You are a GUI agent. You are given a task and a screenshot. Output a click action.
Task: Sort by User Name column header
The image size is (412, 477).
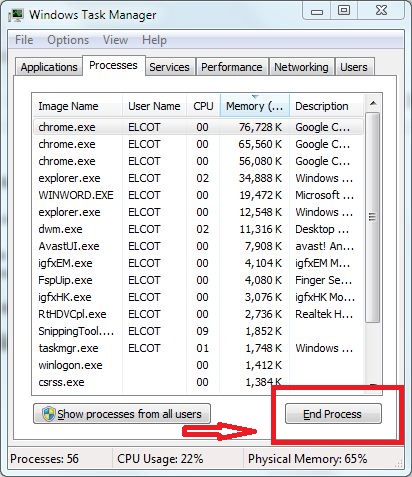pos(154,106)
